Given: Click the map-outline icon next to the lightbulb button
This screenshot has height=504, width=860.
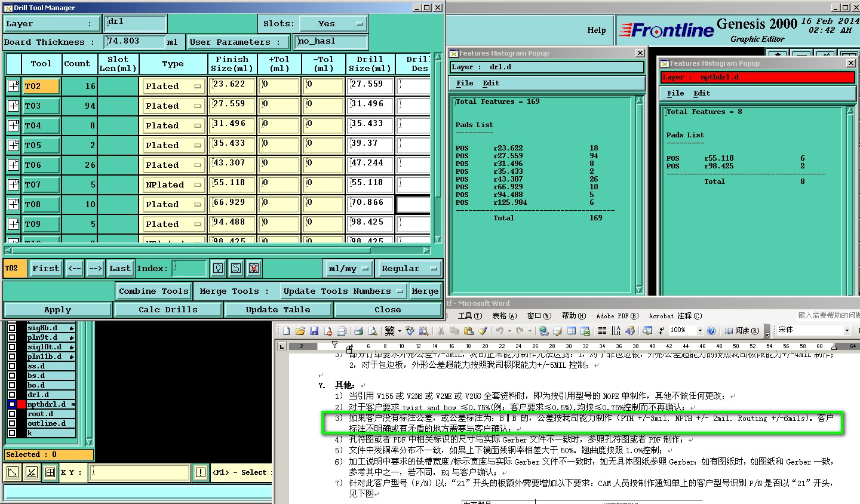Looking at the screenshot, I should (236, 269).
